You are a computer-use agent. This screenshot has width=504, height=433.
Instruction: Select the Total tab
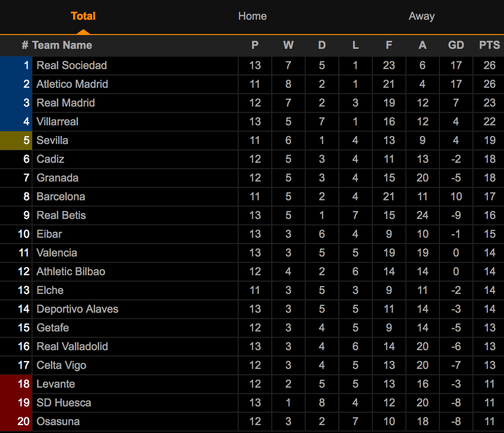[83, 16]
